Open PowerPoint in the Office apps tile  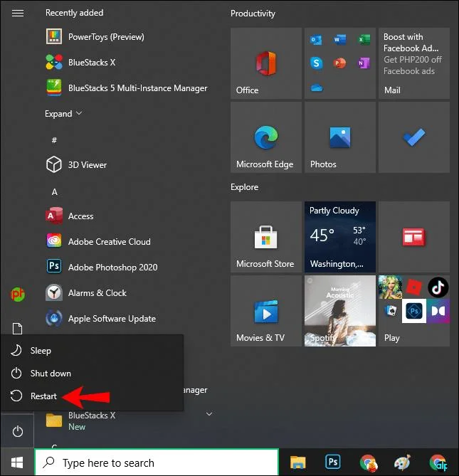[339, 63]
